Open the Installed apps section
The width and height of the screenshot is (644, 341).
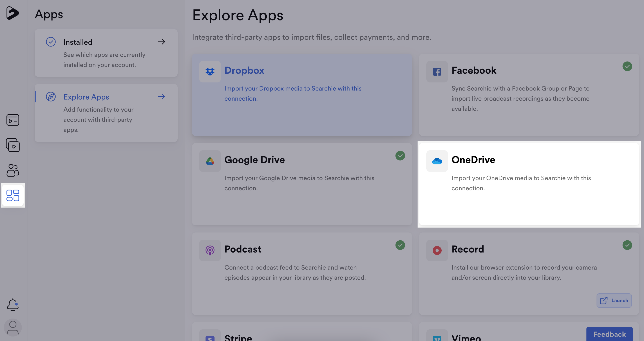(x=106, y=53)
